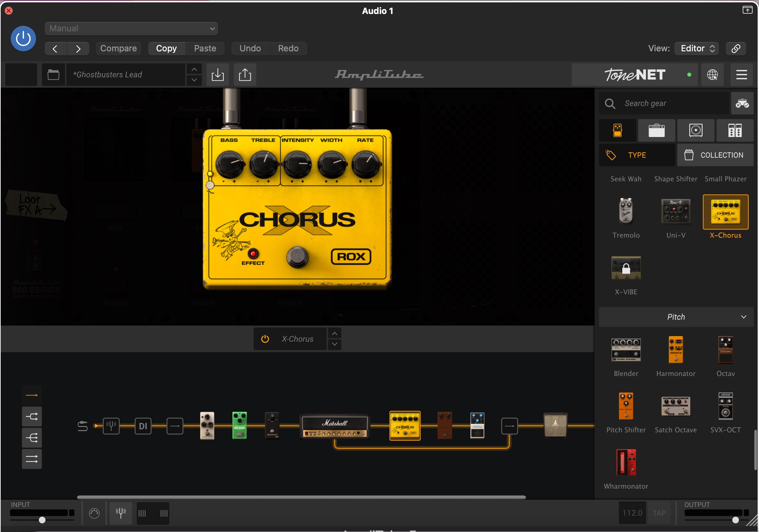The height and width of the screenshot is (532, 759).
Task: Select the single series signal routing
Action: coord(32,395)
